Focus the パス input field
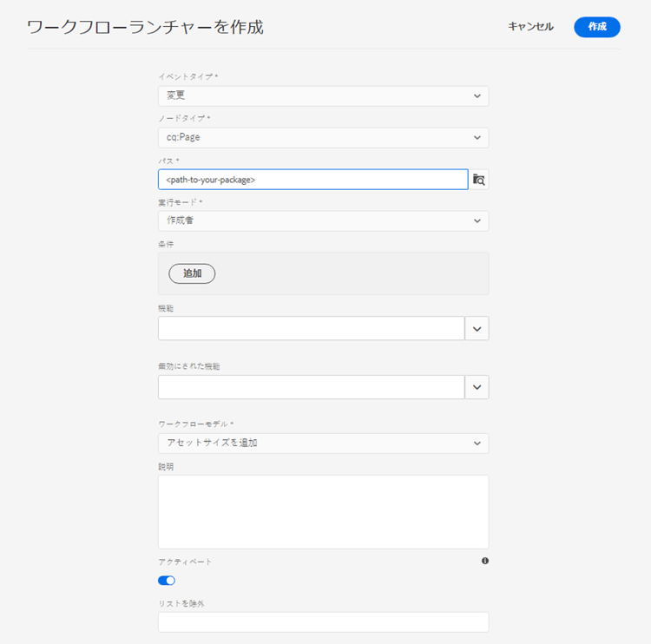 click(312, 180)
